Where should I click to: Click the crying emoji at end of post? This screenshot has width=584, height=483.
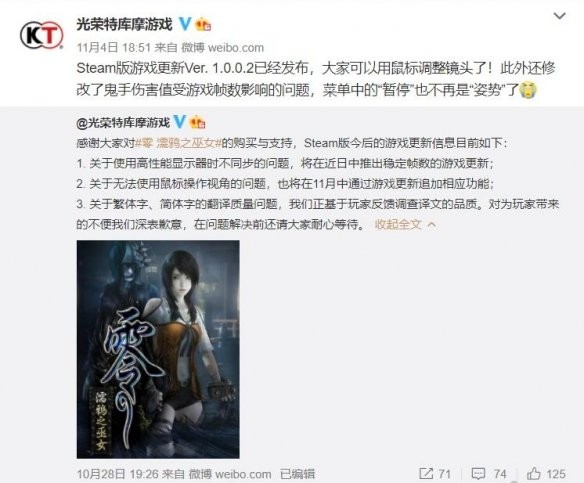528,90
